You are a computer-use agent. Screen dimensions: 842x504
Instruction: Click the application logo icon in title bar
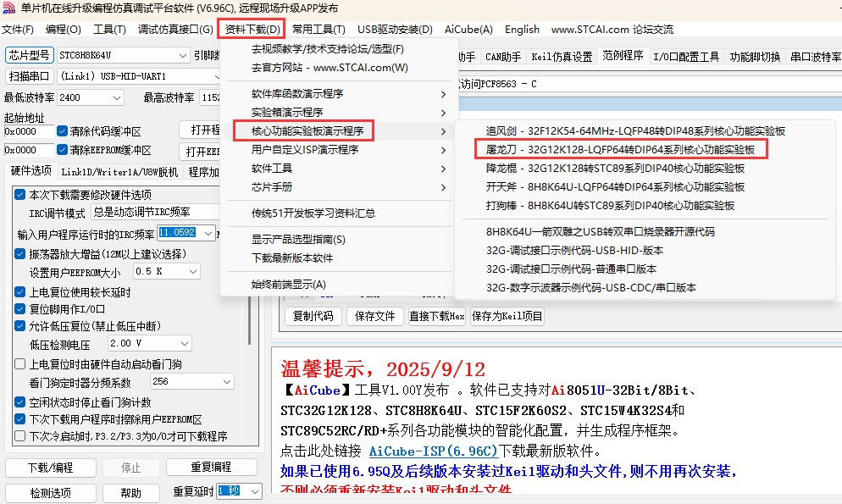(8, 8)
